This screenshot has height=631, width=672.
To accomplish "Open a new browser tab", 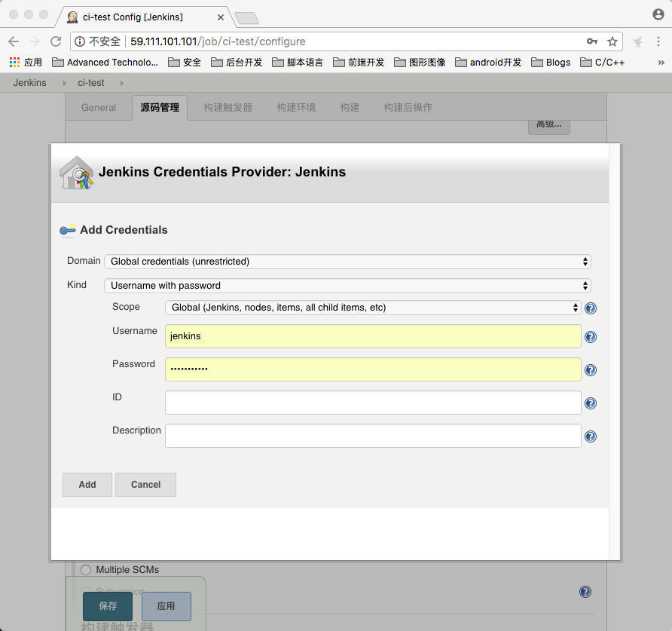I will (246, 18).
